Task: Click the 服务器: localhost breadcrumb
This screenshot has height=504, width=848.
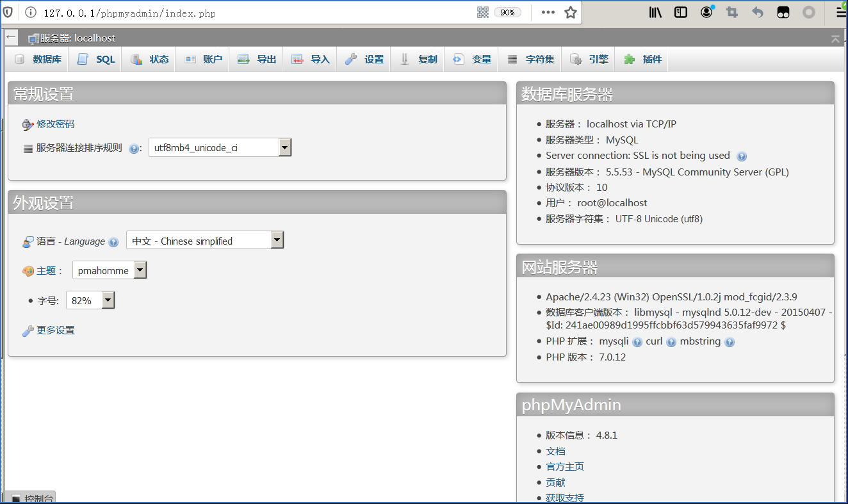Action: click(77, 38)
